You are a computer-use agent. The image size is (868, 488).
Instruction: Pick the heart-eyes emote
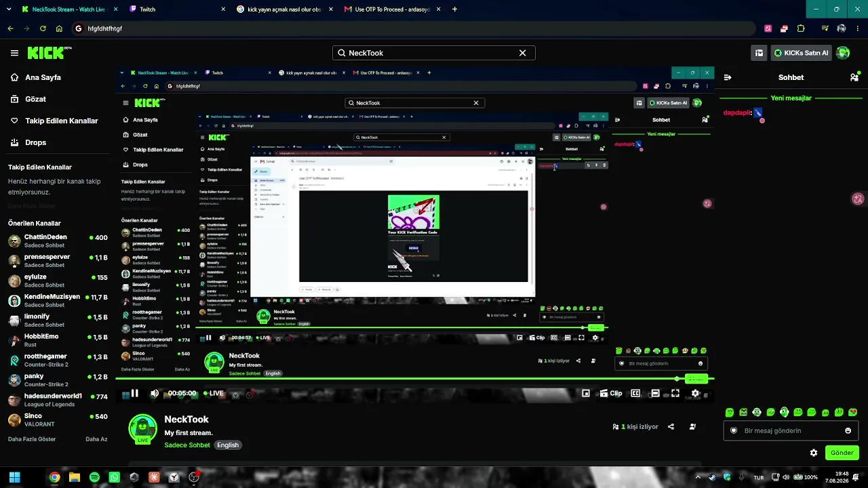pos(853,412)
